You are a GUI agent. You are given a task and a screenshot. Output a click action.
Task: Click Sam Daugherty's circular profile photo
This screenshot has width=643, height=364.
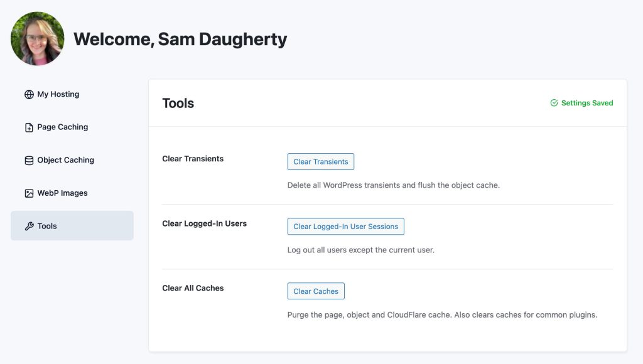[37, 38]
